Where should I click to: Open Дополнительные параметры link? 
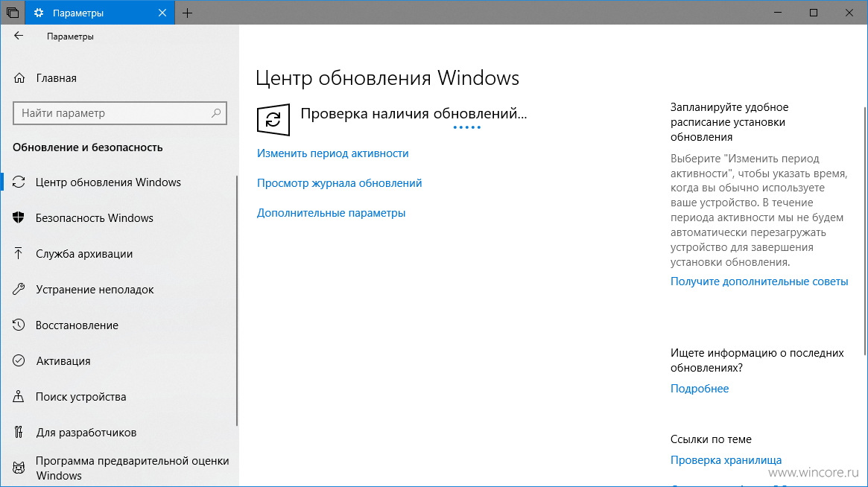click(x=331, y=213)
